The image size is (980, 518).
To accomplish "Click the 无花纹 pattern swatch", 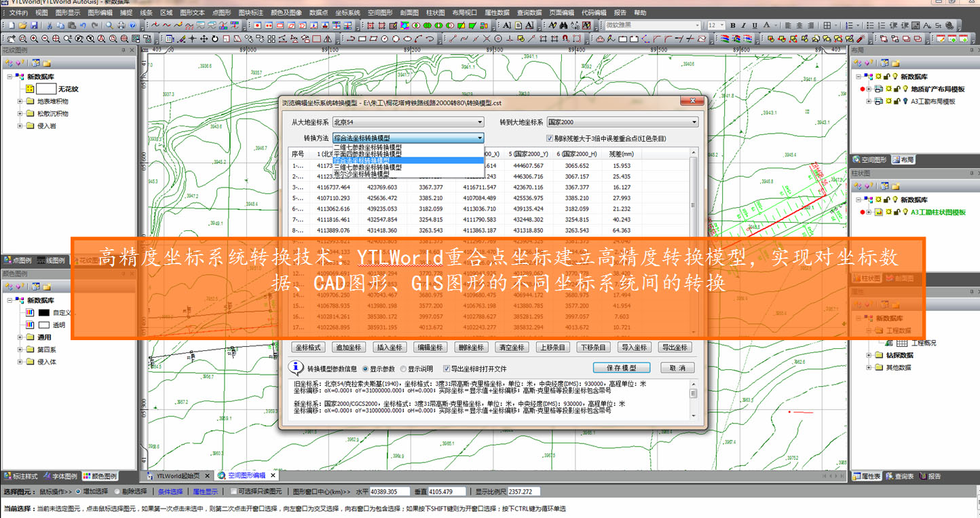I will (x=46, y=88).
